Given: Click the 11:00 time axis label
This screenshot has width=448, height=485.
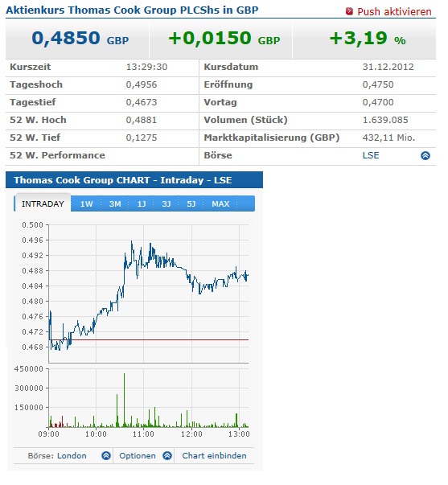Looking at the screenshot, I should click(143, 434).
